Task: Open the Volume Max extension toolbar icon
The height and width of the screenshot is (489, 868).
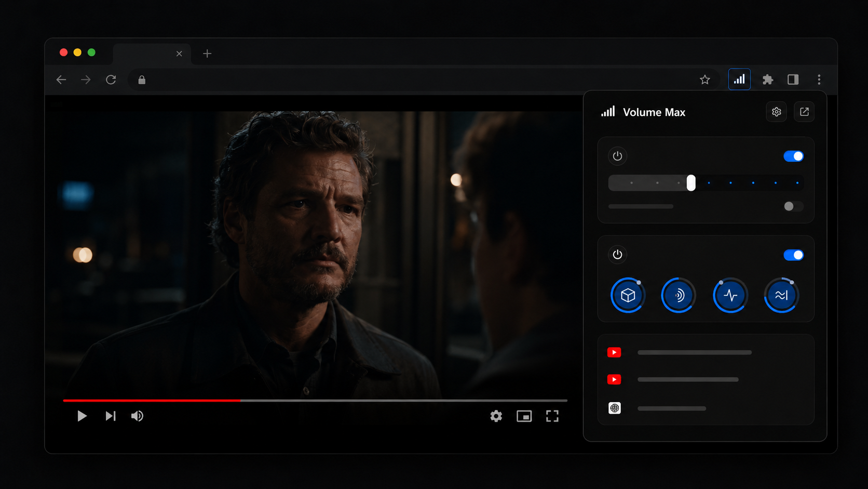Action: click(739, 80)
